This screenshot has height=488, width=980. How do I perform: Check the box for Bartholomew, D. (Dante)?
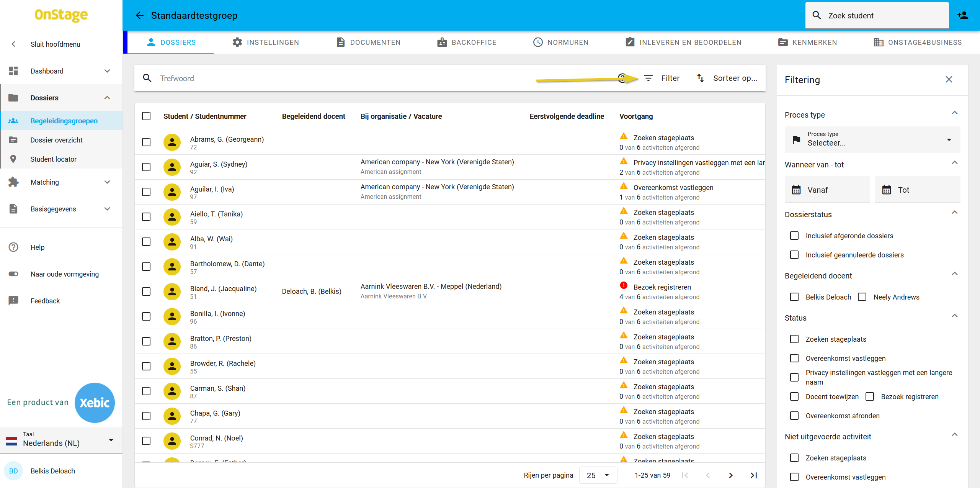pyautogui.click(x=146, y=267)
